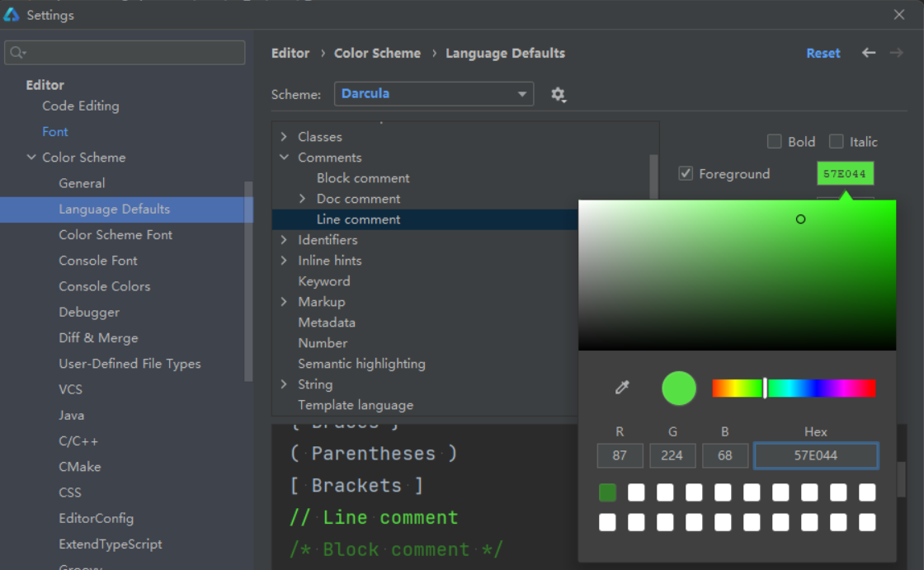The width and height of the screenshot is (924, 570).
Task: Open Console Colors page
Action: coord(104,286)
